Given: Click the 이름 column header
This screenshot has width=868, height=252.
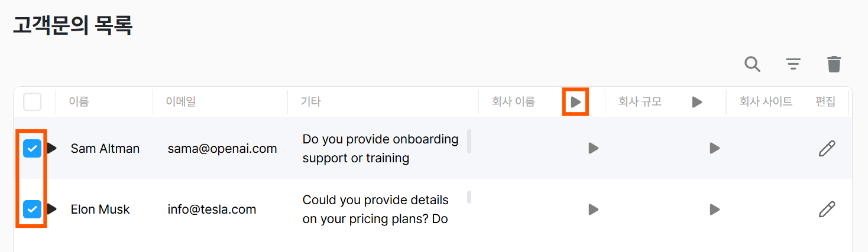Looking at the screenshot, I should pos(79,102).
